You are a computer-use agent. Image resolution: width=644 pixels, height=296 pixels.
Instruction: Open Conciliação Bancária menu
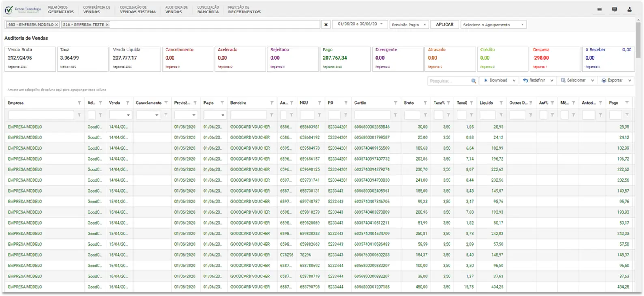[x=208, y=9]
